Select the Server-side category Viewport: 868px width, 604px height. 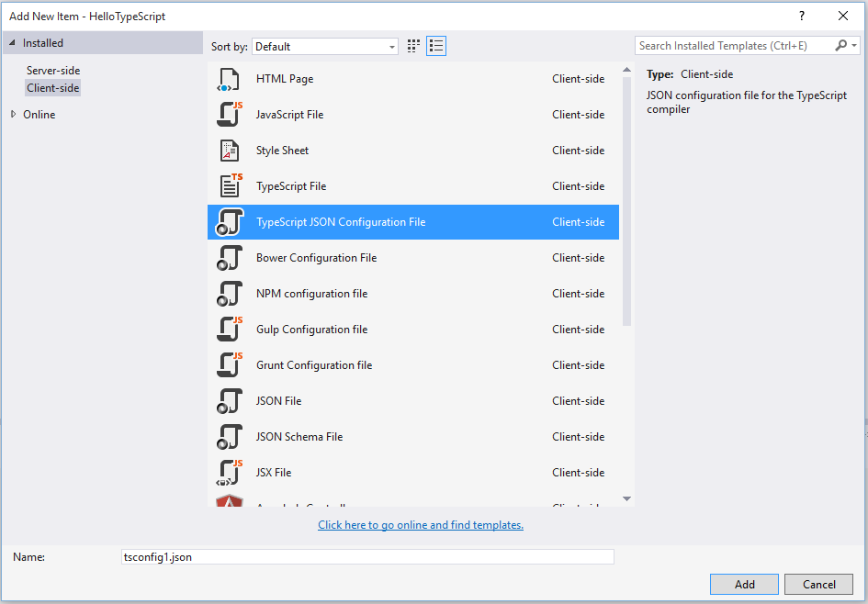coord(54,70)
